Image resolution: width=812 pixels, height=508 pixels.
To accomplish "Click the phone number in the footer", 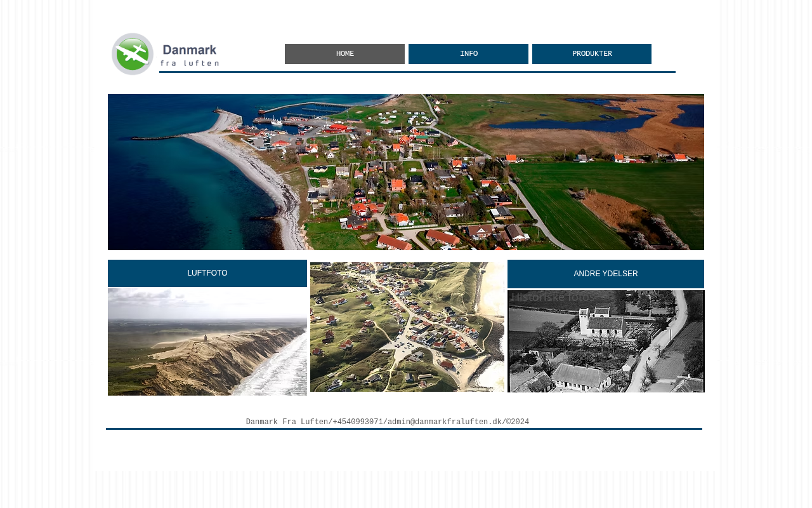I will pyautogui.click(x=358, y=422).
